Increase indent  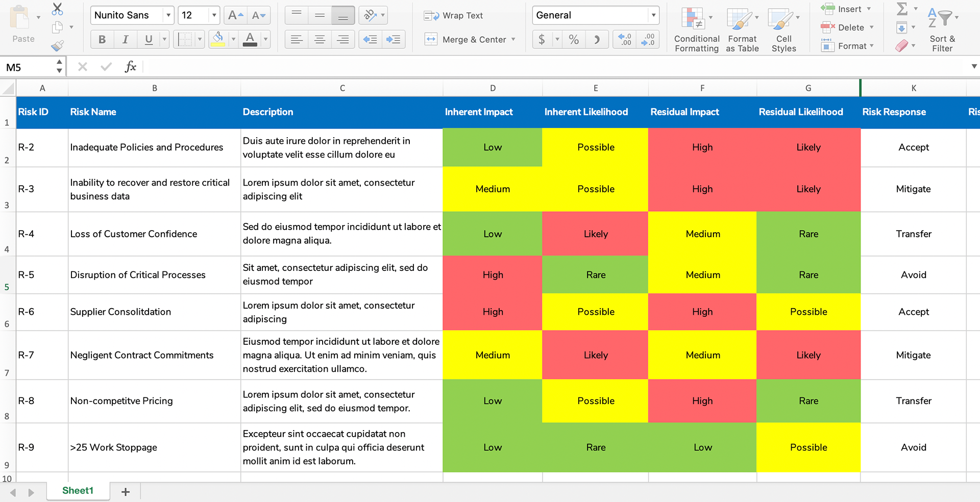393,39
